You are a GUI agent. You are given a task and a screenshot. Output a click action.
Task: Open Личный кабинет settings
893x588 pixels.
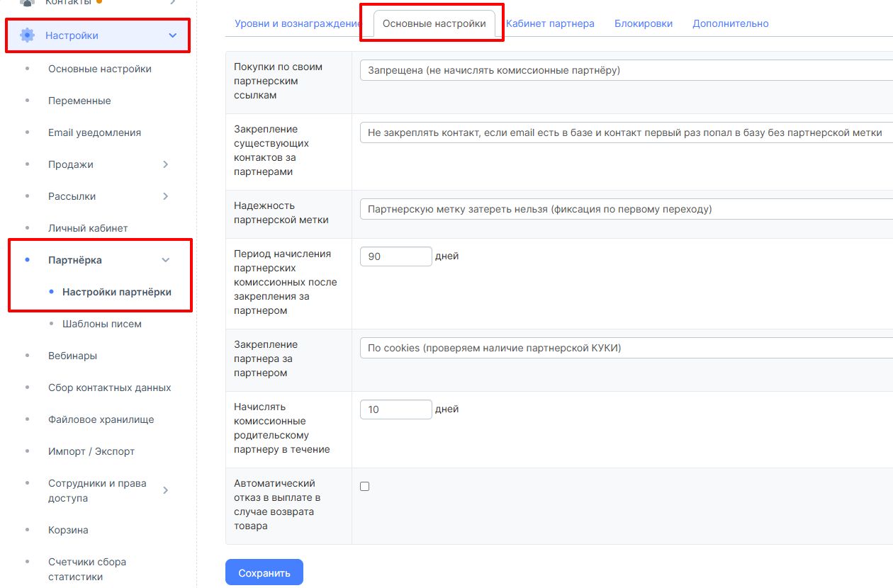(x=88, y=228)
